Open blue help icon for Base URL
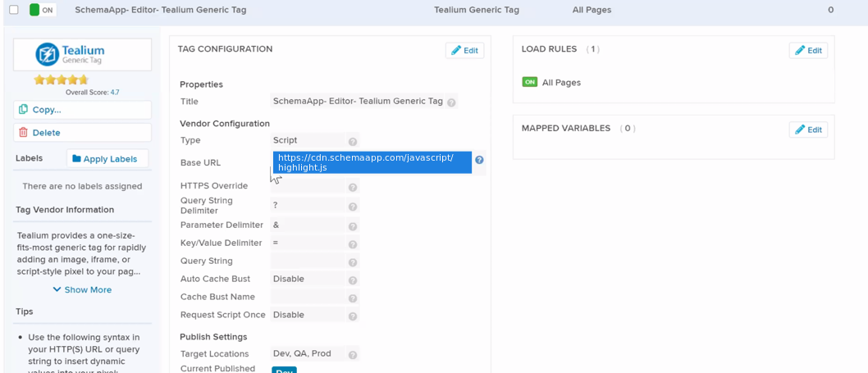Viewport: 868px width, 373px height. (479, 160)
